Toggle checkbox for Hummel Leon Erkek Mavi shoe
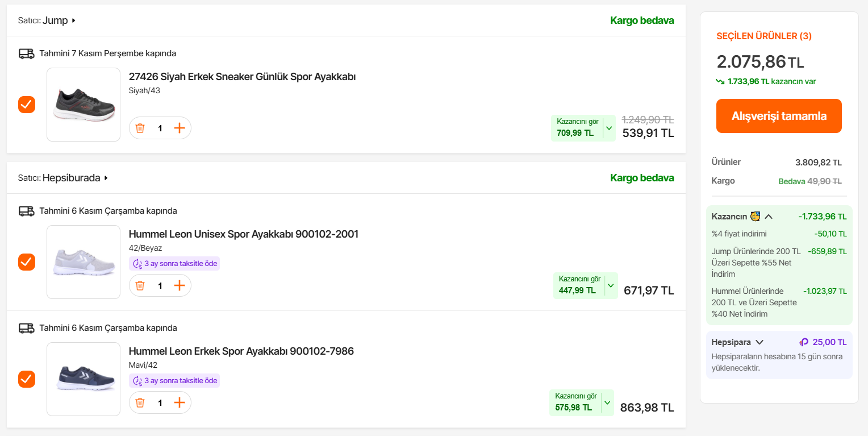The height and width of the screenshot is (436, 868). point(27,379)
